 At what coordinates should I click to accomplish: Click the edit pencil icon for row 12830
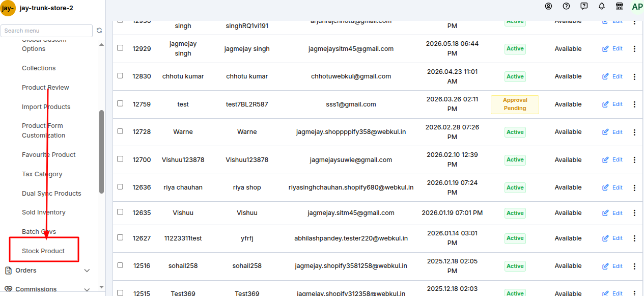(605, 76)
